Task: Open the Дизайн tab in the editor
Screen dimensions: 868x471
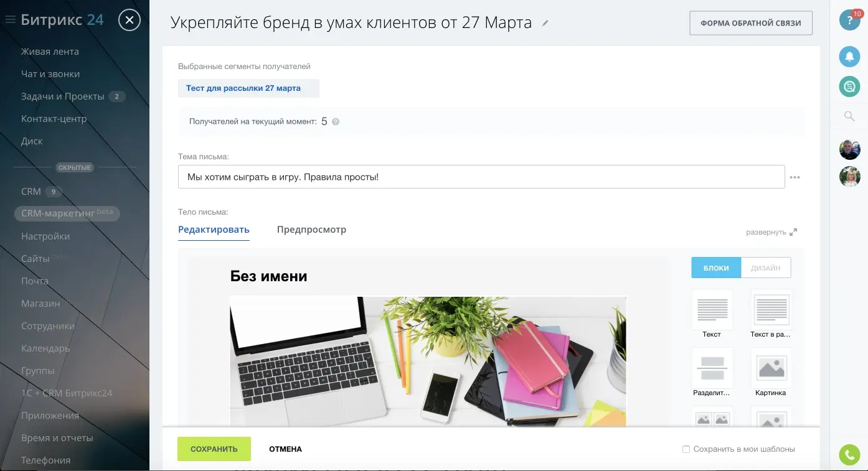Action: click(766, 268)
